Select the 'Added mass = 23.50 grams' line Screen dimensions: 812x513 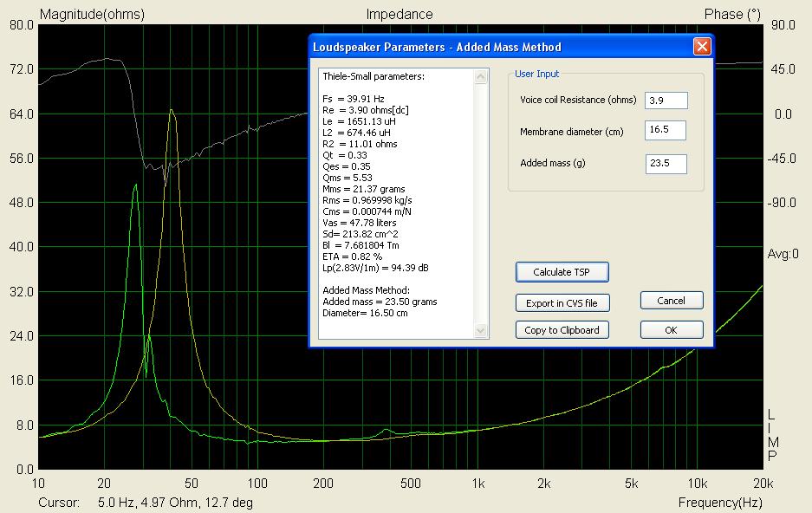pos(380,302)
